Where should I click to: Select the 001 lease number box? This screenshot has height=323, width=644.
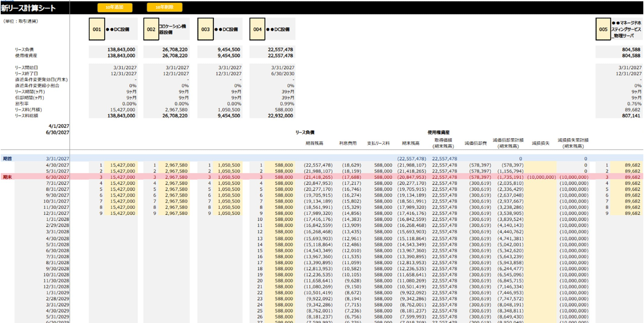coord(97,29)
